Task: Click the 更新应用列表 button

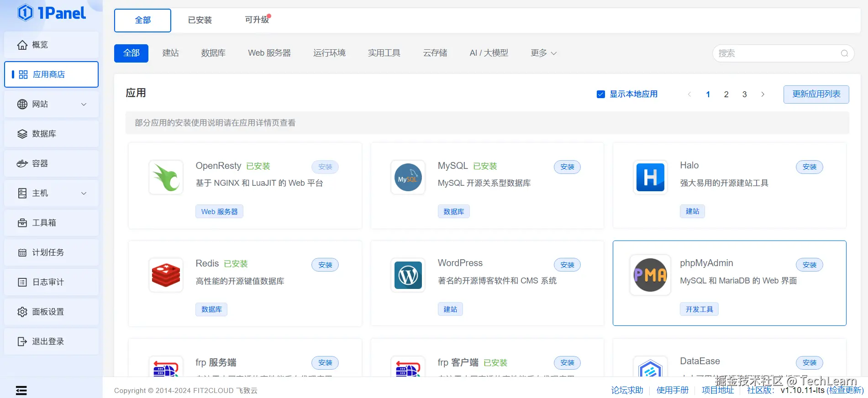Action: click(x=816, y=94)
